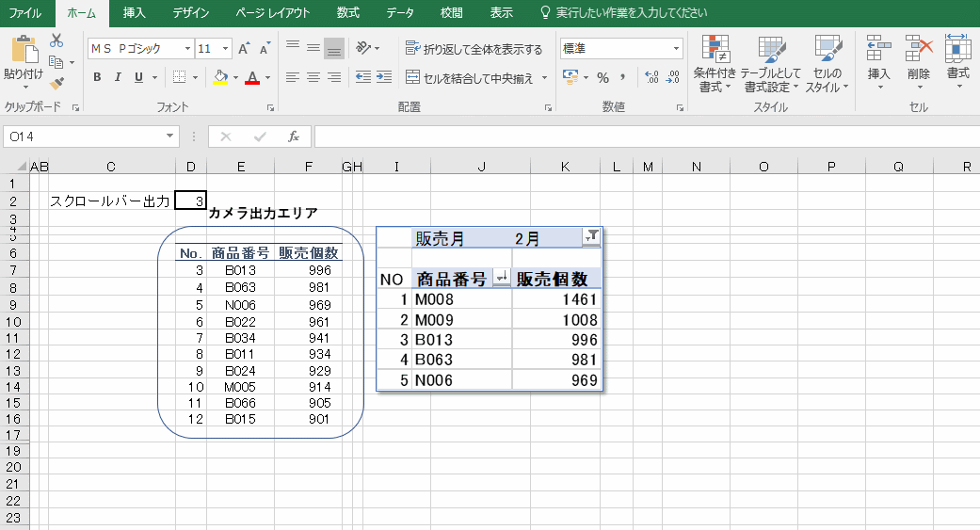Screen dimensions: 980x530
Task: Open the 販売月 pivot filter dropdown
Action: (x=590, y=237)
